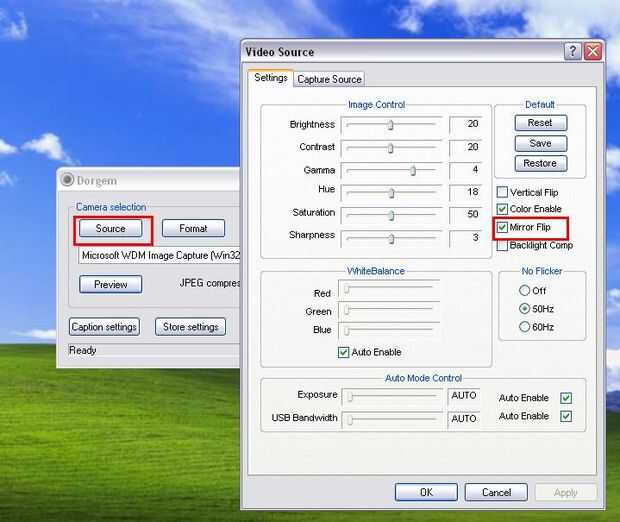Viewport: 620px width, 522px height.
Task: Click the Preview button in Dorgem
Action: click(x=110, y=284)
